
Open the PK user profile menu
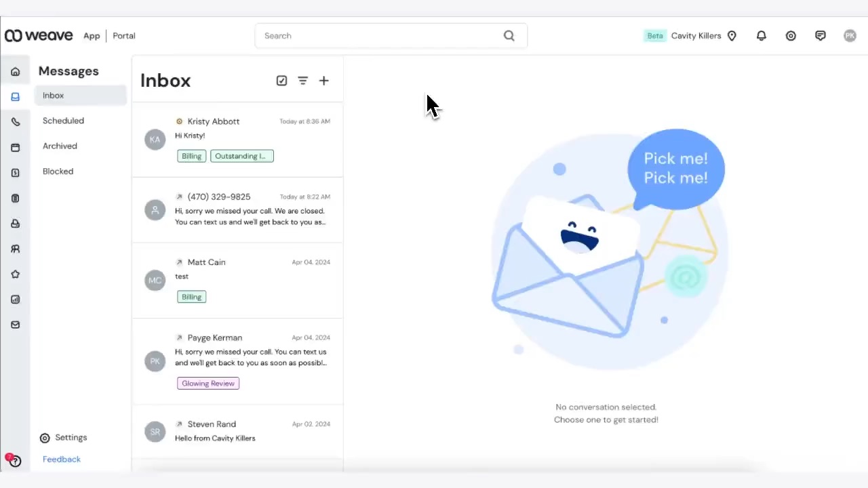click(850, 36)
